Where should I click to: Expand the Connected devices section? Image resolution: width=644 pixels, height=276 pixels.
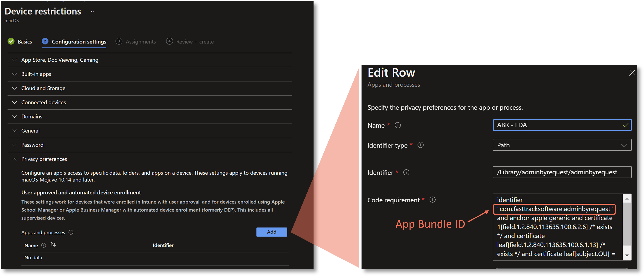(x=150, y=102)
